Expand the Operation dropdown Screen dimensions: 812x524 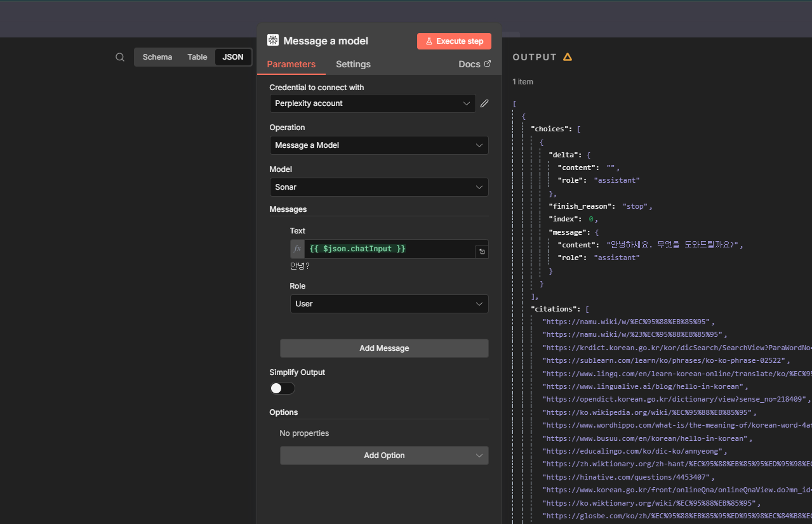(x=379, y=145)
